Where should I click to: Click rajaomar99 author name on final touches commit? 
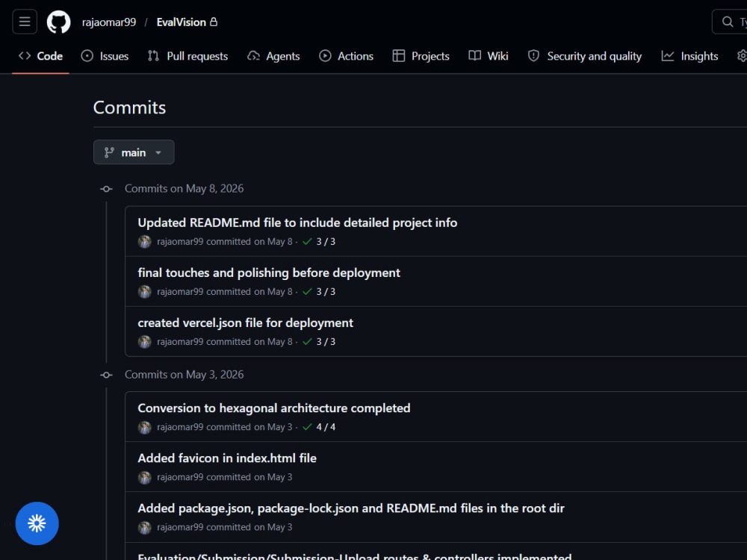pyautogui.click(x=180, y=291)
